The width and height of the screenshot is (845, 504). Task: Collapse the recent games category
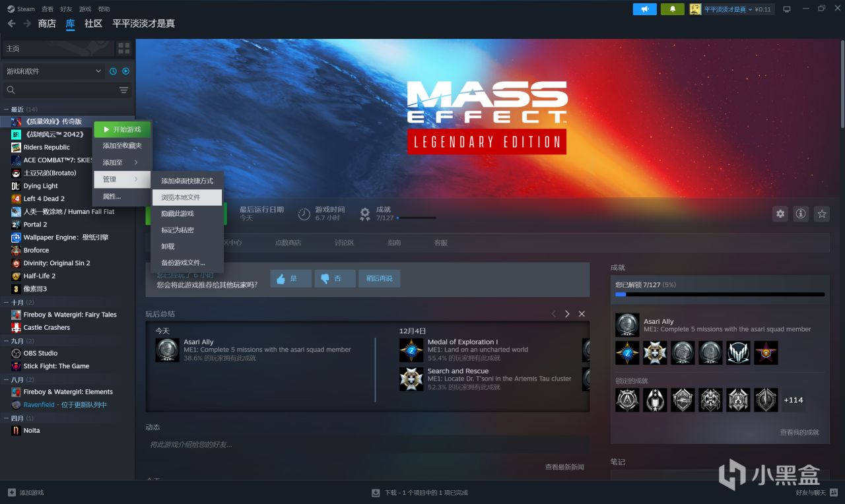6,109
